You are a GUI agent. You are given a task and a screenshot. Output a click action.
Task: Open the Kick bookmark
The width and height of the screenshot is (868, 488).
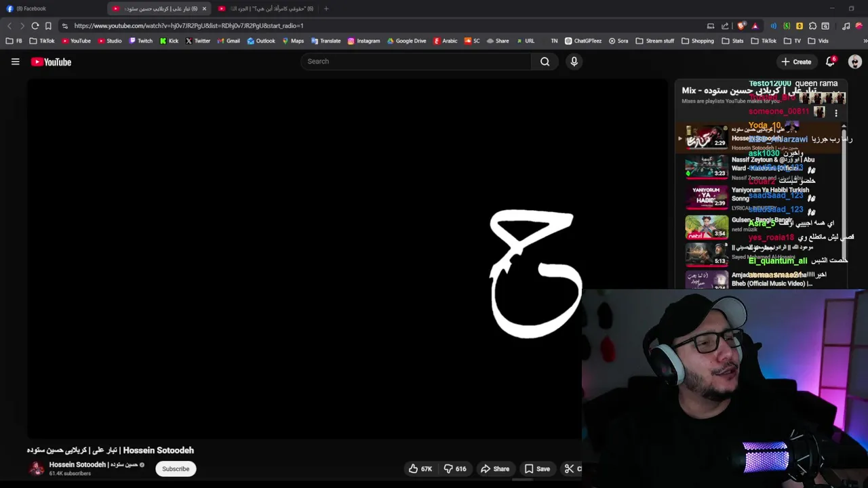[x=169, y=41]
